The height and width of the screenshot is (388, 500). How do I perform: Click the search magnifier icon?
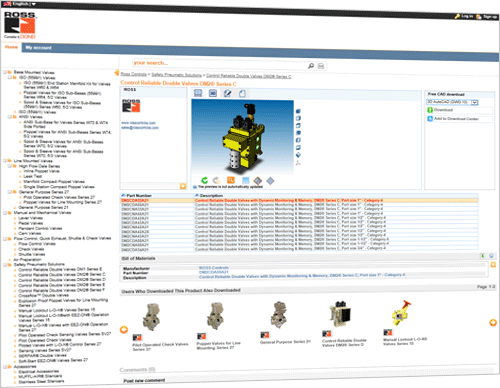pyautogui.click(x=311, y=66)
